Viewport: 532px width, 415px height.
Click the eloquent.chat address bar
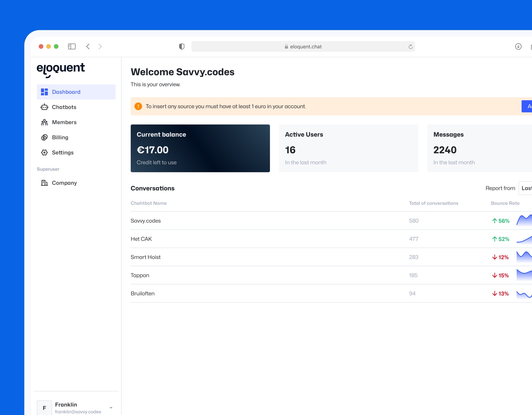[303, 47]
